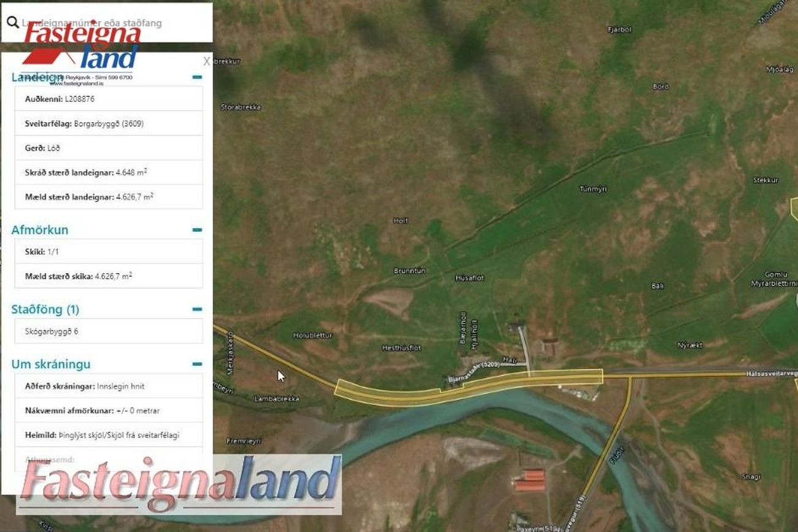Select the Sveitarfélag Borgarbyggð row
798x532 pixels.
coord(109,123)
